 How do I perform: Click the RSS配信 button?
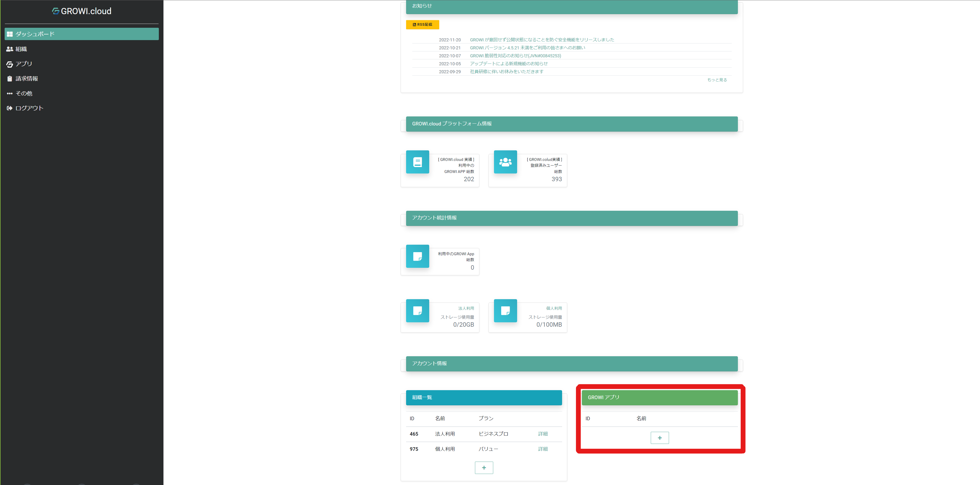[x=422, y=25]
